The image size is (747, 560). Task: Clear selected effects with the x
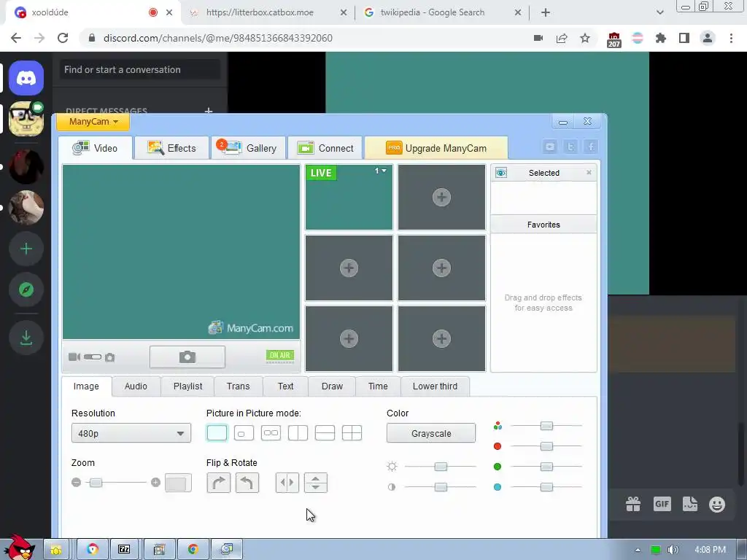[589, 172]
